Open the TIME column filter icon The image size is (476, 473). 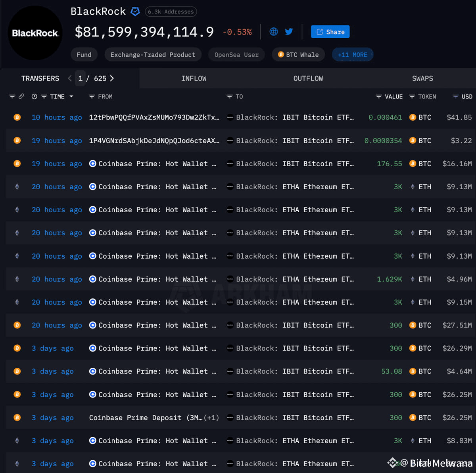[44, 96]
